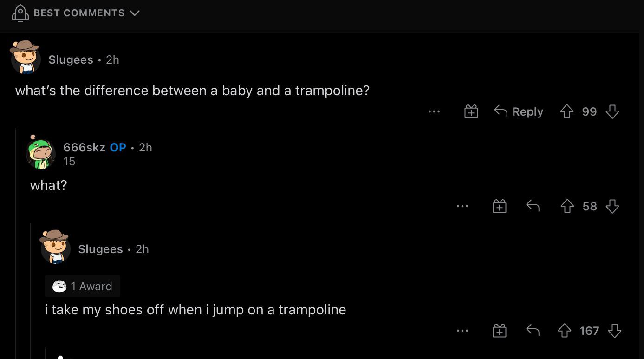This screenshot has height=359, width=644.
Task: Give award to the 'what?' comment
Action: click(499, 206)
